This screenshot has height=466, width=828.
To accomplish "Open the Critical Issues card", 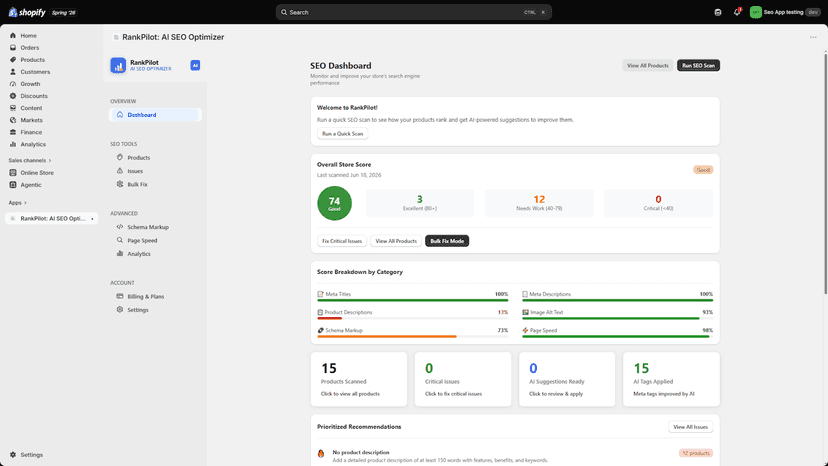I will coord(463,379).
